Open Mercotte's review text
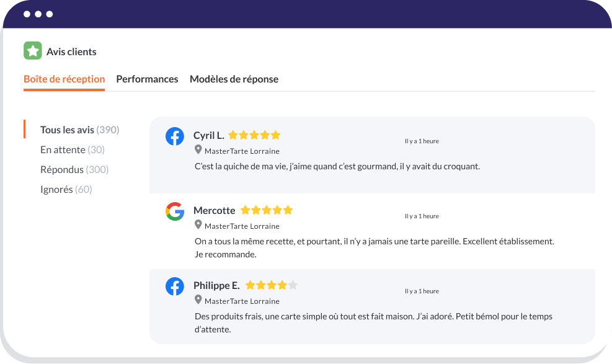 click(x=374, y=247)
